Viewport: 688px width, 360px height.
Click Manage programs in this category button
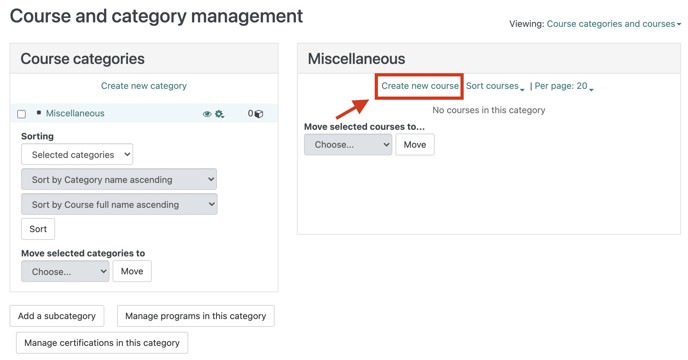[196, 316]
